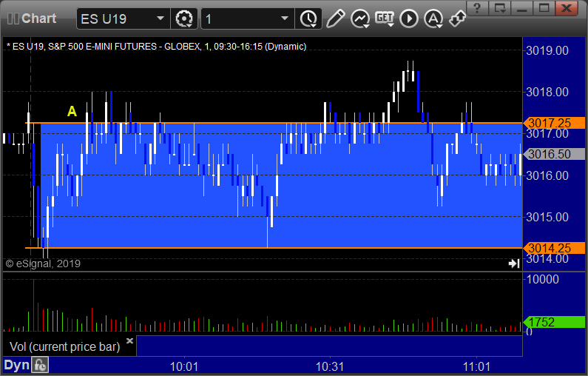The width and height of the screenshot is (588, 376).
Task: Click the 3015.00 price axis label
Action: click(547, 217)
